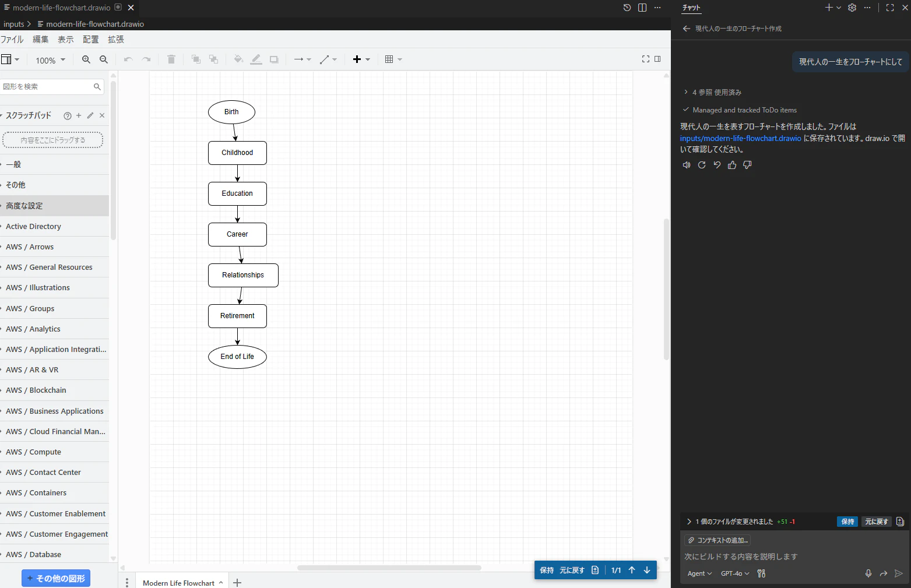Screen dimensions: 911x588
Task: Add a new page with plus icon
Action: click(x=237, y=583)
